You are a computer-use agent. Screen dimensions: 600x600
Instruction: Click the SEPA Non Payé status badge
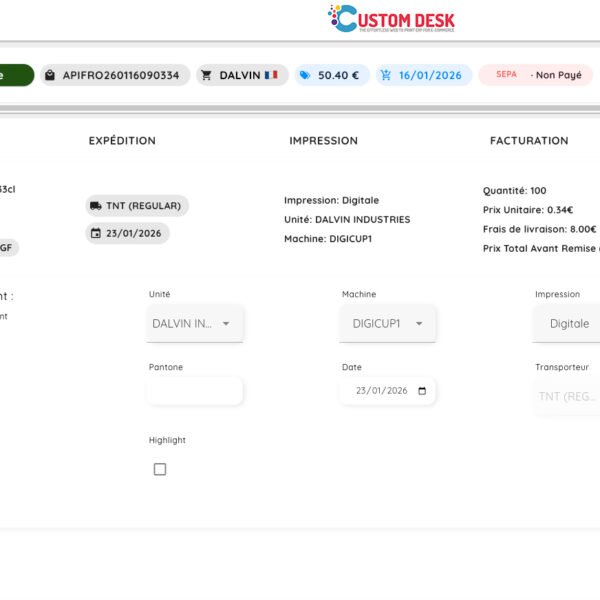pos(536,75)
